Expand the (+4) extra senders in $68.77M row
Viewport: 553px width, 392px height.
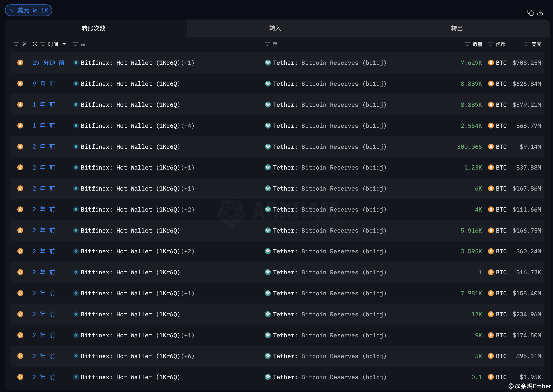coord(188,126)
